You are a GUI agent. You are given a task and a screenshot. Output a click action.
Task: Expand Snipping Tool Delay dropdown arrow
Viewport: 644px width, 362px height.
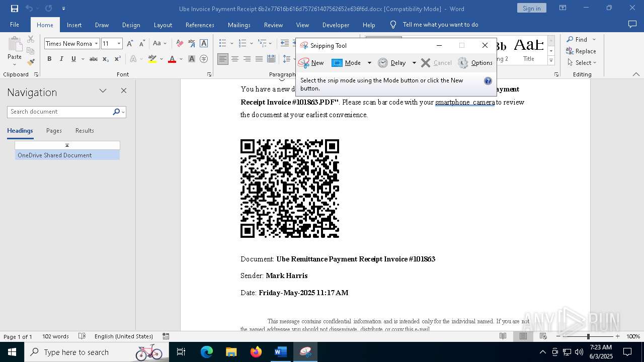[414, 63]
